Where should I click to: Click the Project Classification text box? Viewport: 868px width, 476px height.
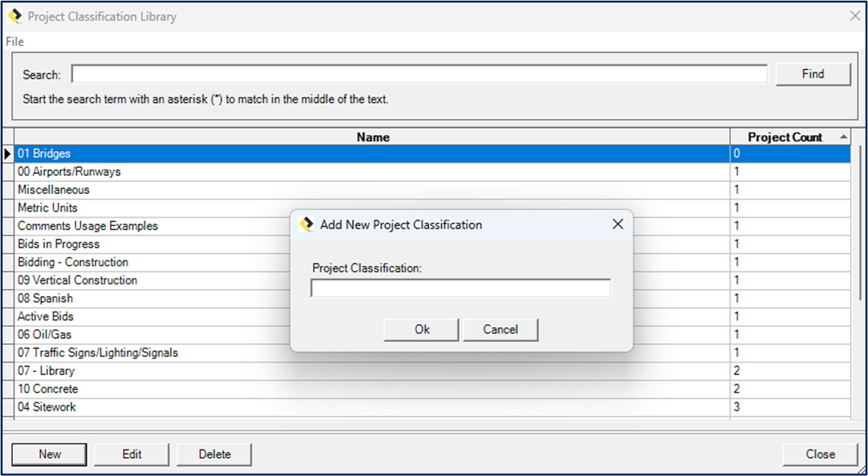[460, 288]
